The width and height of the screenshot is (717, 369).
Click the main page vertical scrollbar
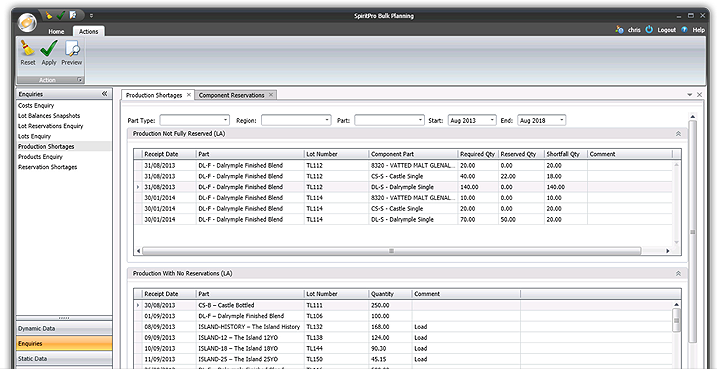click(x=692, y=231)
